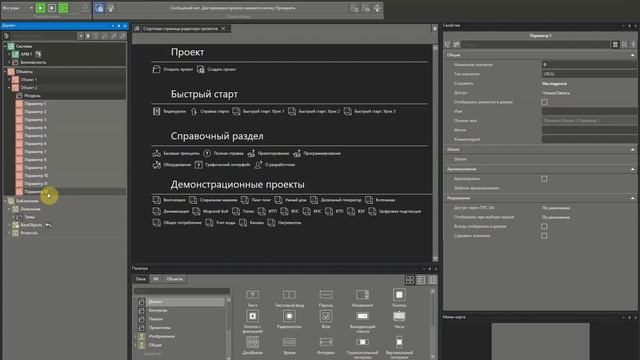640x360 pixels.
Task: Click the icon next to 'Проектирование'
Action: pyautogui.click(x=251, y=153)
